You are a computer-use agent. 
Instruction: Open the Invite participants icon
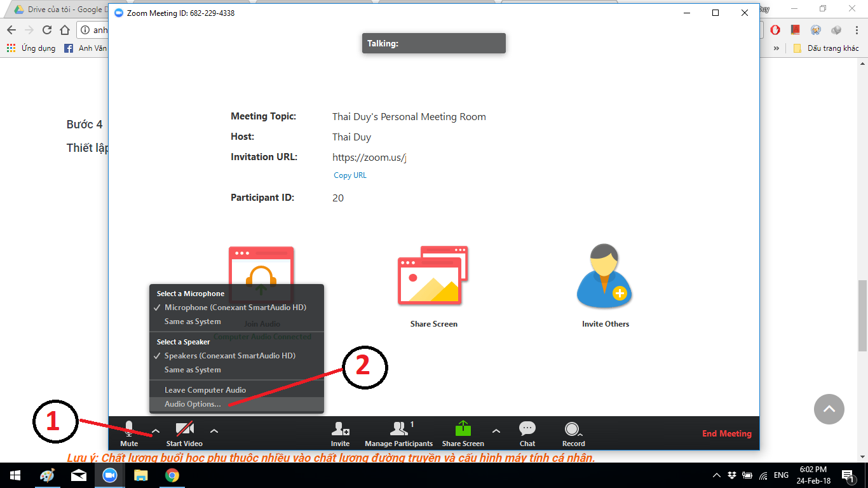tap(340, 433)
